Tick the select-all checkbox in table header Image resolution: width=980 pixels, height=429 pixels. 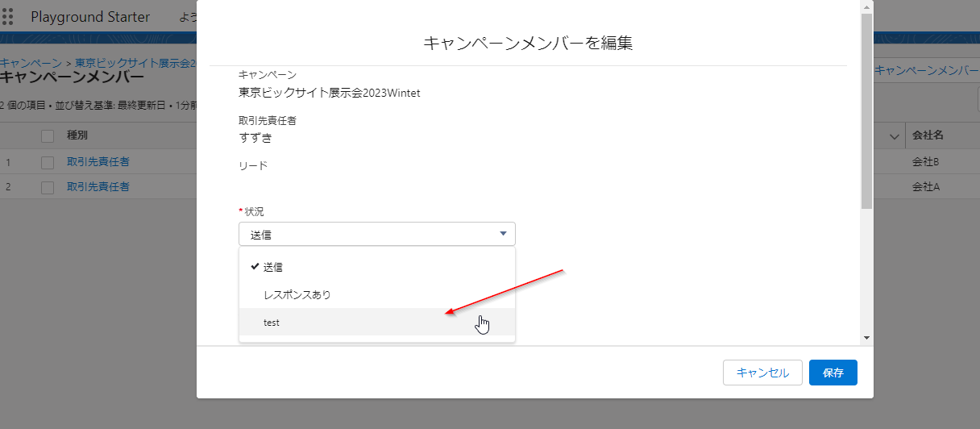[x=48, y=136]
